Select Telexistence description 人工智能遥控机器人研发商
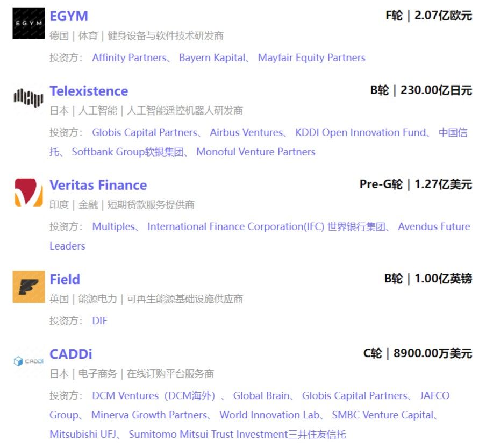The height and width of the screenshot is (448, 486). [185, 111]
